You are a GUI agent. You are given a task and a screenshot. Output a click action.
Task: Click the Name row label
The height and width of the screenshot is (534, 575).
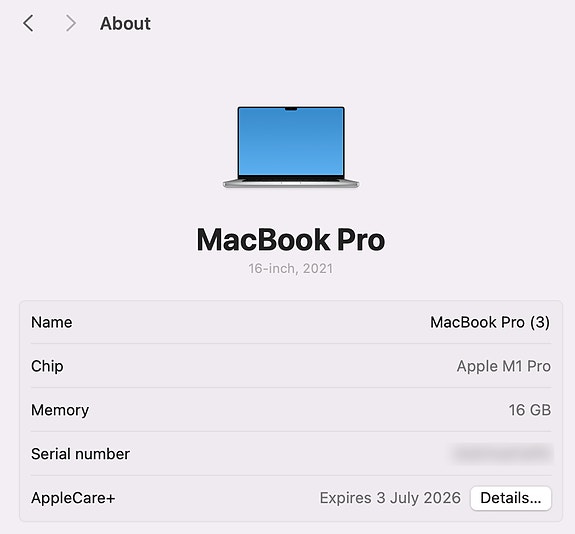(52, 322)
